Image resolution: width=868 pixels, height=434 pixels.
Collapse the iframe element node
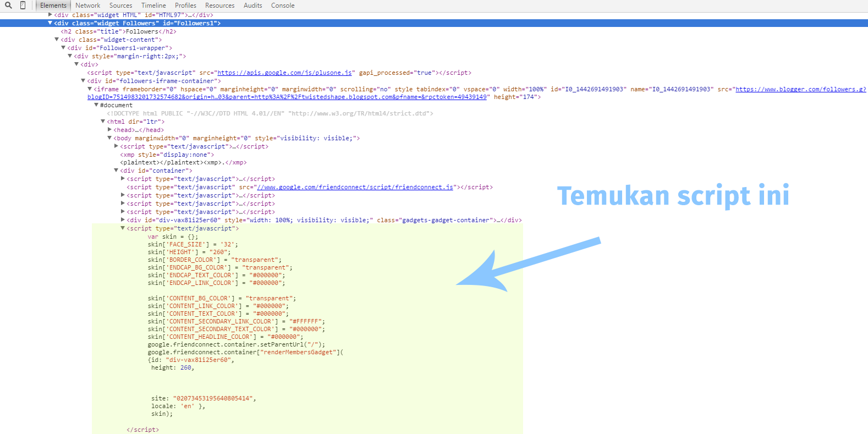[x=90, y=89]
